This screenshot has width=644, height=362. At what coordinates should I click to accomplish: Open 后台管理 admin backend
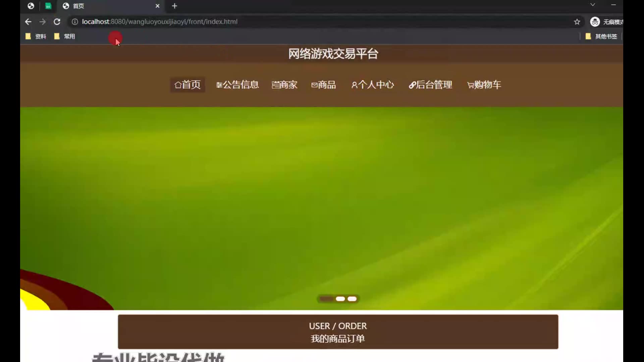click(x=430, y=84)
